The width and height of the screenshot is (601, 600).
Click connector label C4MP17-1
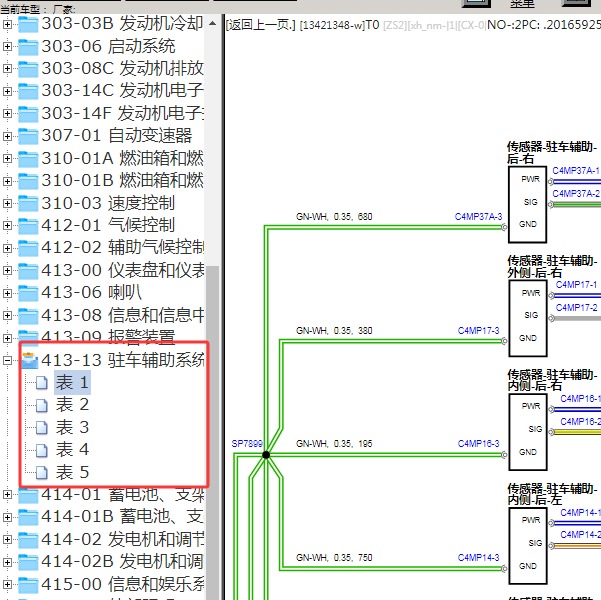click(576, 285)
